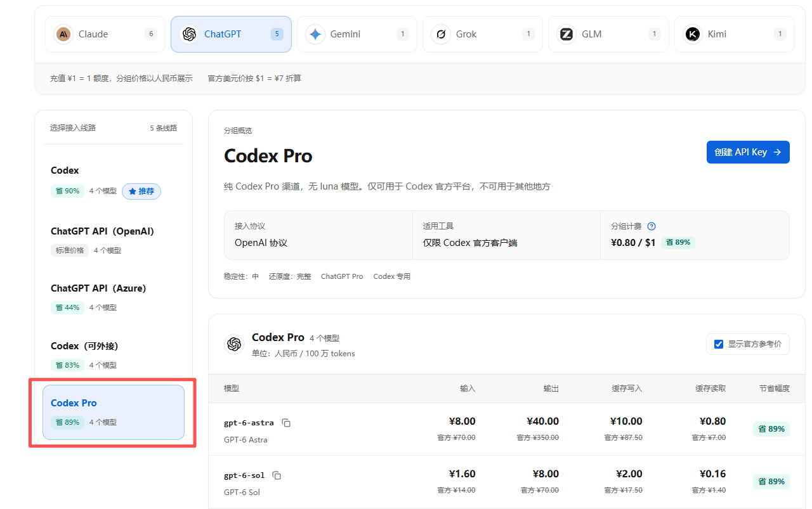812x509 pixels.
Task: Copy the gpt-6-sol model name
Action: pos(277,475)
